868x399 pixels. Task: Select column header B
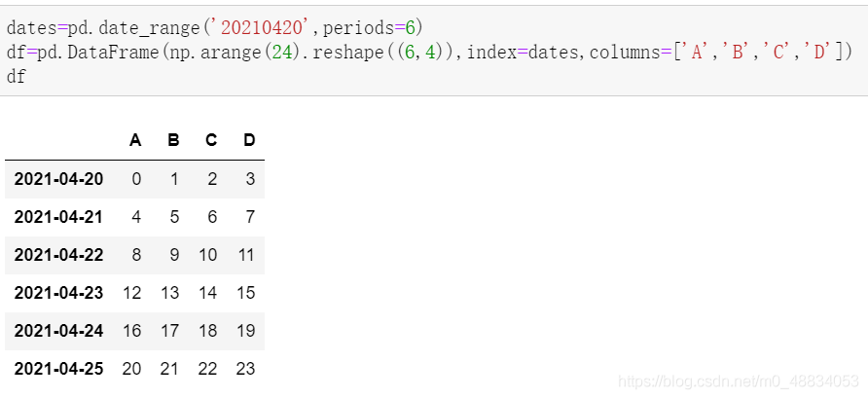pyautogui.click(x=173, y=140)
